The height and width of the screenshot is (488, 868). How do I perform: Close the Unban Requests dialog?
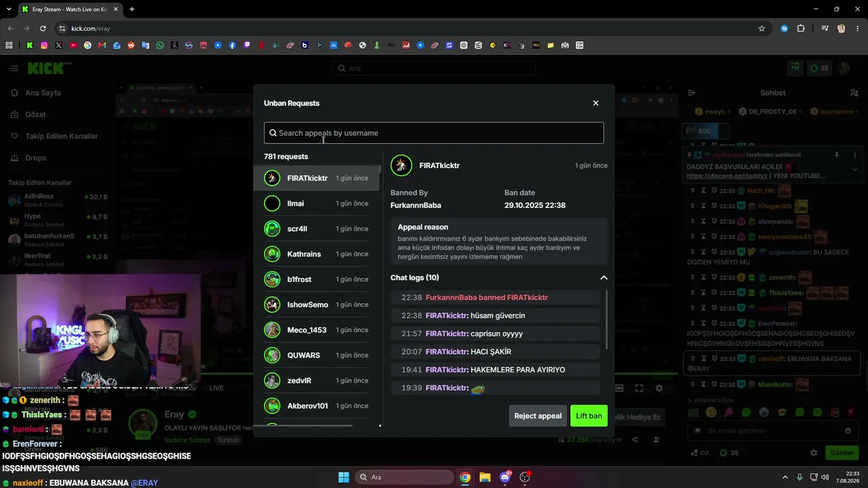[595, 103]
